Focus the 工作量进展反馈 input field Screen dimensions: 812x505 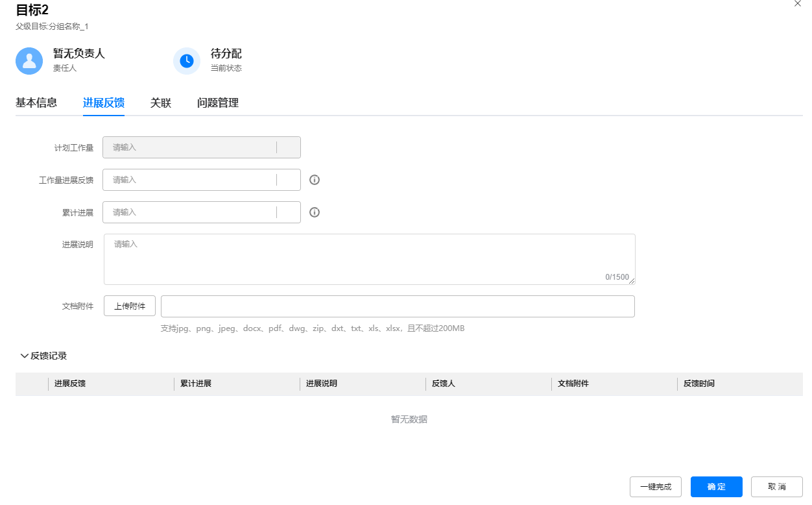(x=189, y=180)
